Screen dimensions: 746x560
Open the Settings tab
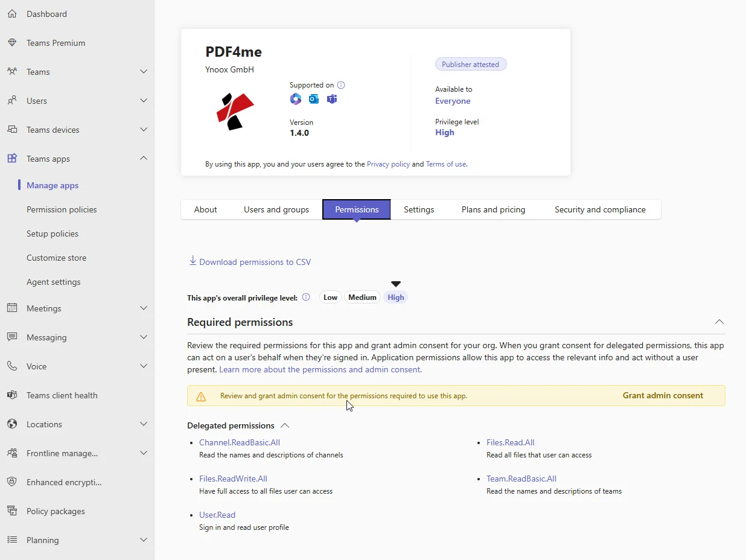point(419,209)
